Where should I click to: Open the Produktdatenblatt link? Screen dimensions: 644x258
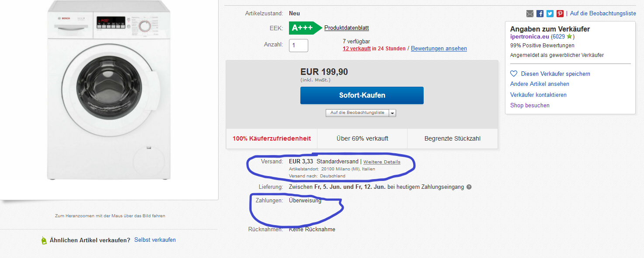[346, 28]
